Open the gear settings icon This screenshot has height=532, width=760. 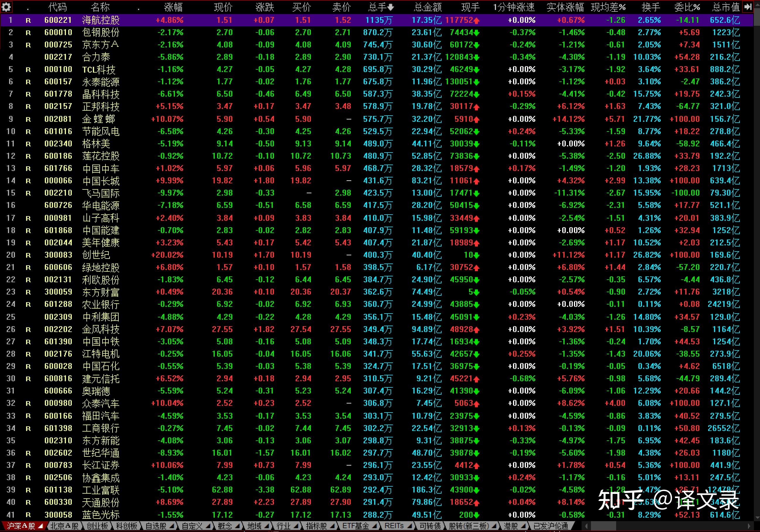pyautogui.click(x=6, y=7)
